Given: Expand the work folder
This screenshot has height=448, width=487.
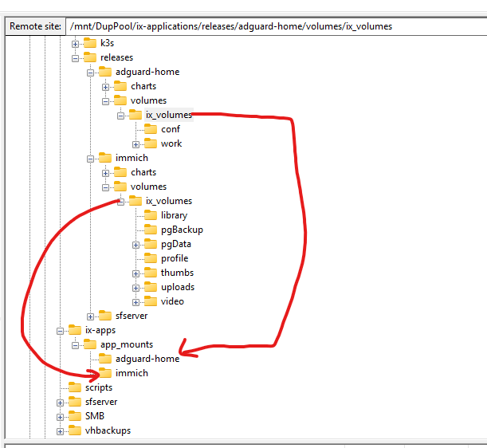Looking at the screenshot, I should point(135,144).
